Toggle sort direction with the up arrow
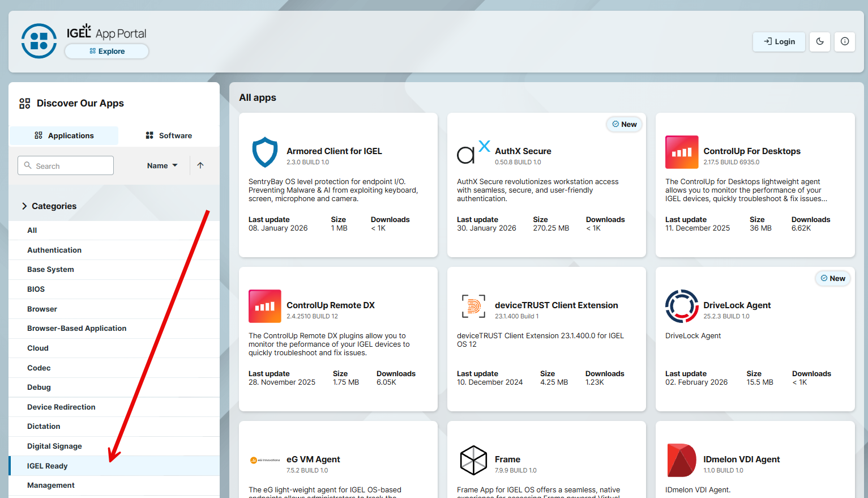The width and height of the screenshot is (868, 498). (200, 165)
